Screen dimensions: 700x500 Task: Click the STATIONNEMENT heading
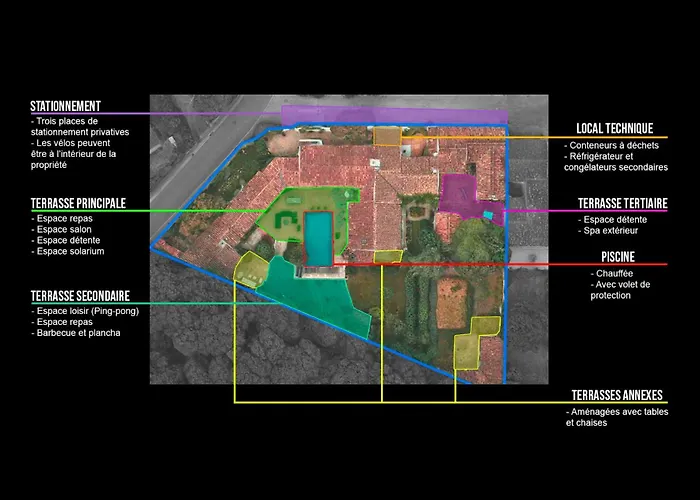(x=65, y=106)
